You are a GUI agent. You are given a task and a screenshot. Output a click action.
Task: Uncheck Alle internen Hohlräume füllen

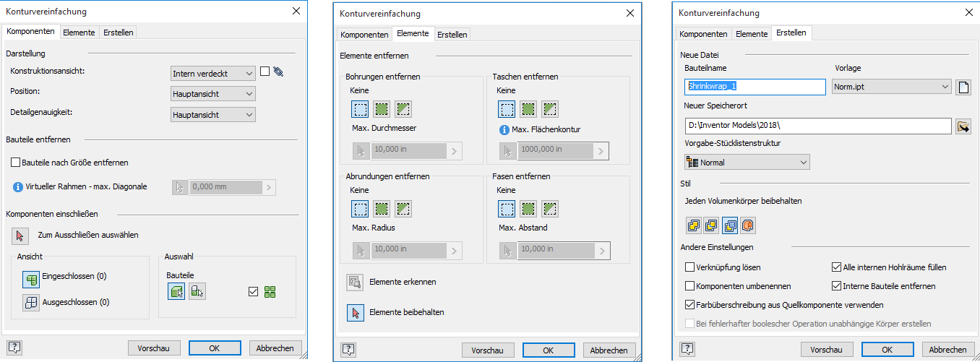coord(838,267)
